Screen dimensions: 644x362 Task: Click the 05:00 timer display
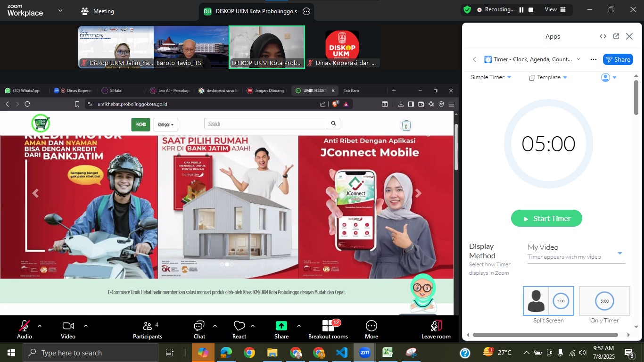[x=548, y=144]
